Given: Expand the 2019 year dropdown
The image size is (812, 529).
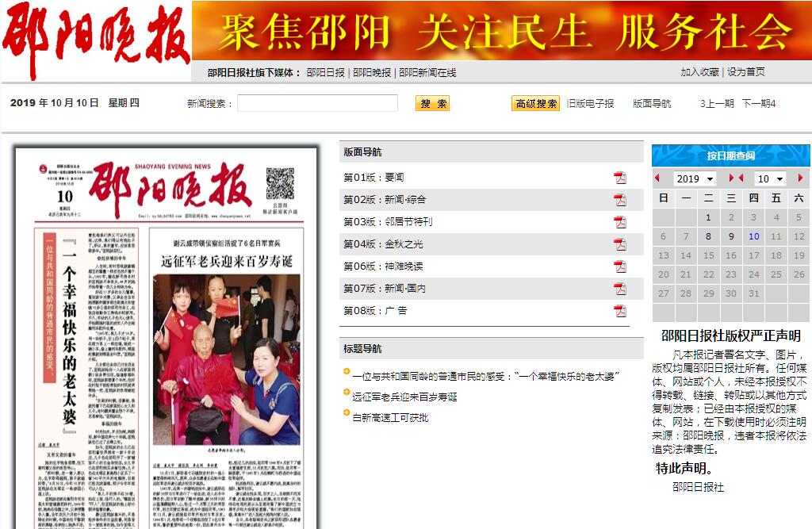Looking at the screenshot, I should click(694, 178).
